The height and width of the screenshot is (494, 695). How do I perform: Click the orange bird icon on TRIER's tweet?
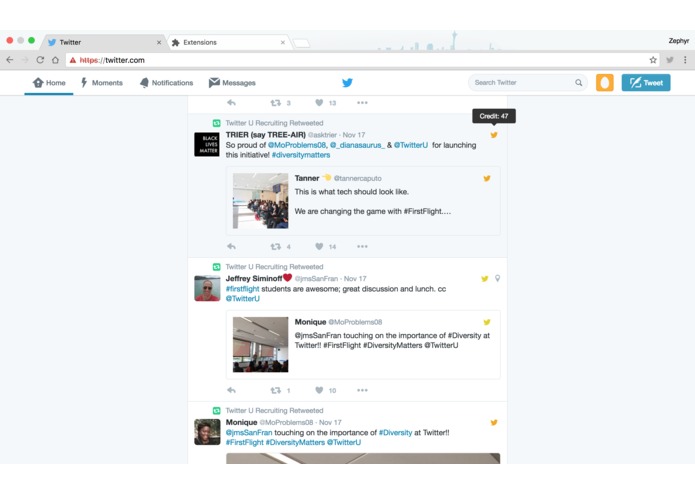click(x=494, y=135)
